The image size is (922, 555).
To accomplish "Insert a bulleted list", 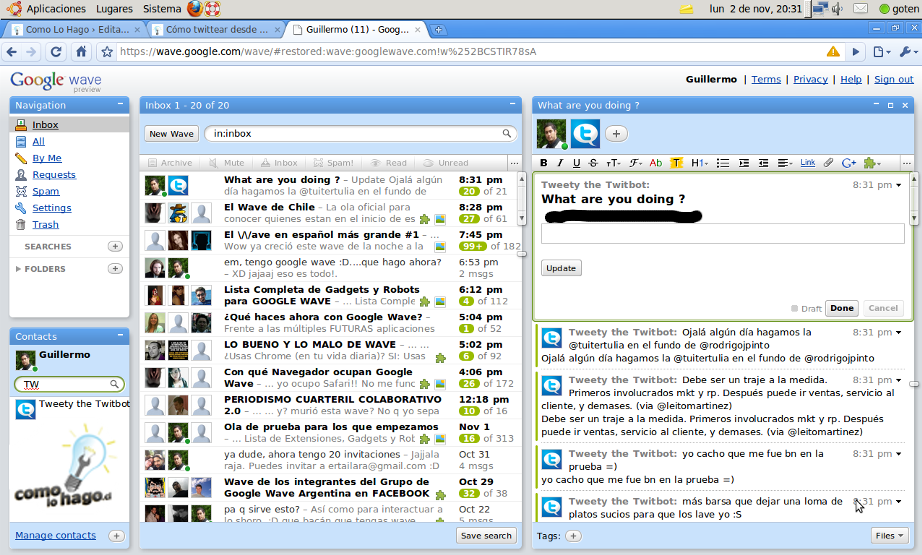I will click(x=723, y=163).
